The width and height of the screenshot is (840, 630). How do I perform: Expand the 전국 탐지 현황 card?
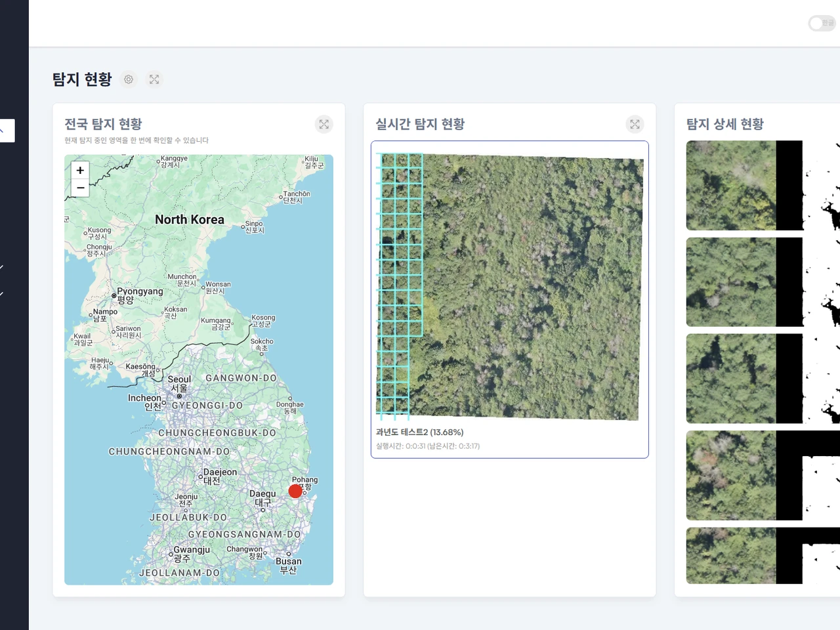click(x=324, y=124)
